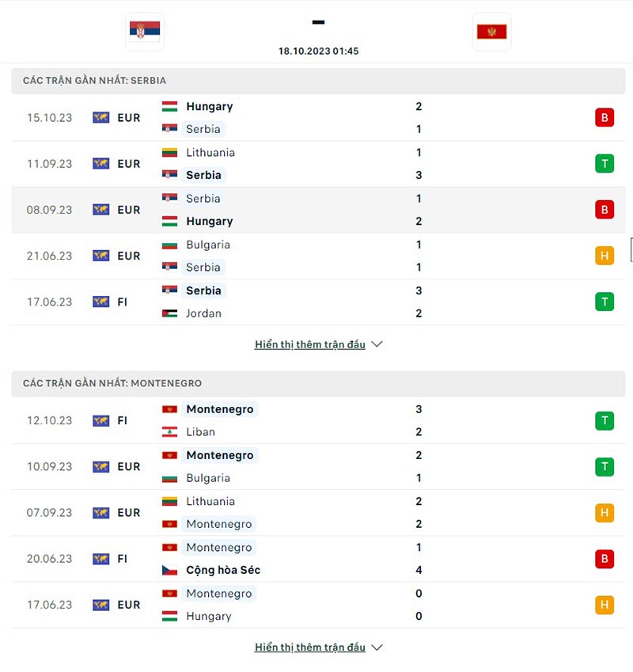Viewport: 633px width, 672px height.
Task: Click the Jordan flag icon
Action: tap(169, 313)
